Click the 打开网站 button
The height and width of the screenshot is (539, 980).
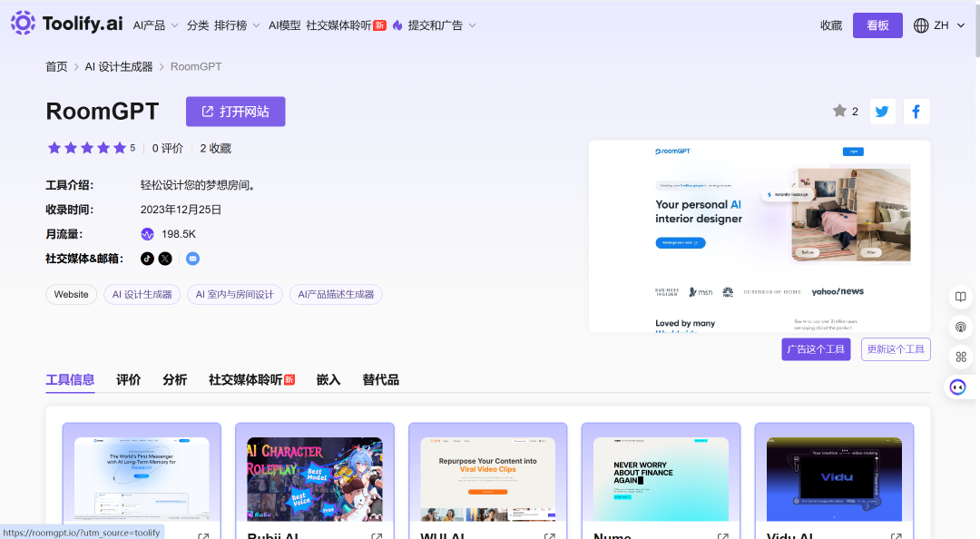click(236, 112)
